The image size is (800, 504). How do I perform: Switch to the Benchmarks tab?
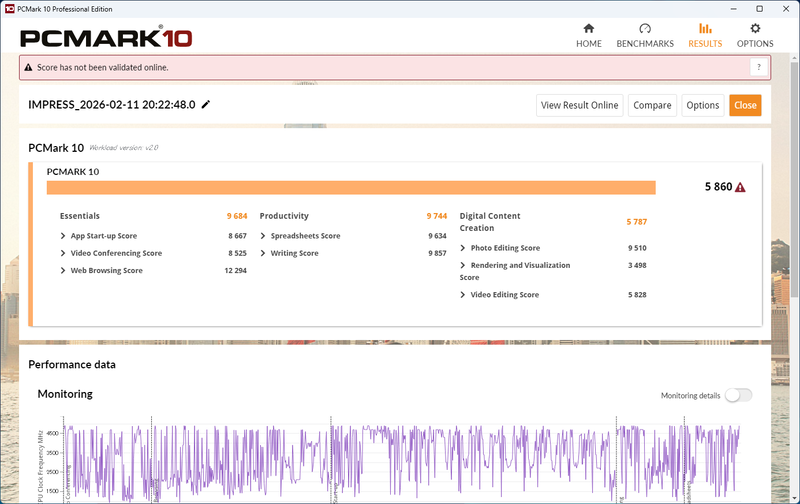point(645,36)
